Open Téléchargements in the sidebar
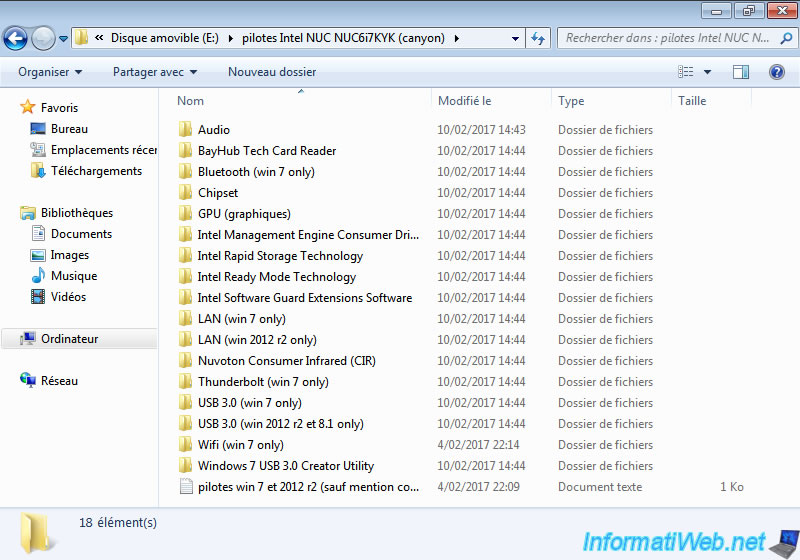The image size is (800, 560). (86, 171)
